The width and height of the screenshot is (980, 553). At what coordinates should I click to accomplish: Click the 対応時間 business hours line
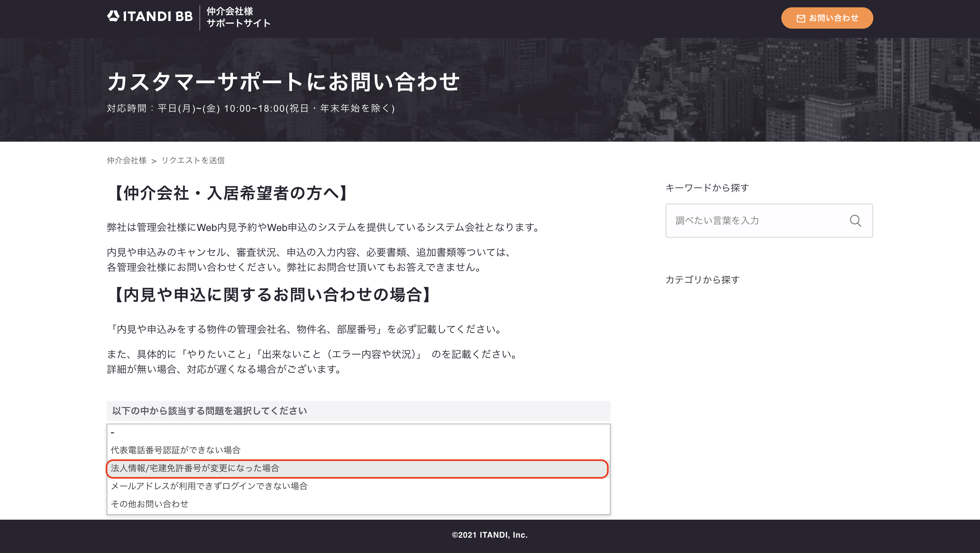[x=251, y=108]
